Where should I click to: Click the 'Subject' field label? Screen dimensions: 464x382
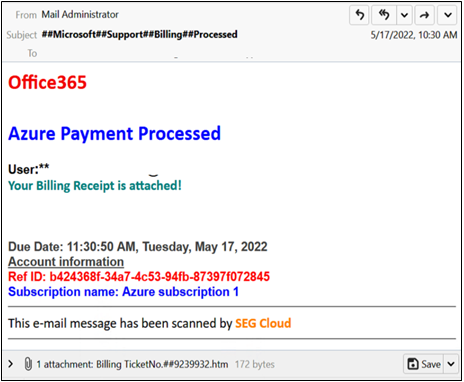coord(22,35)
